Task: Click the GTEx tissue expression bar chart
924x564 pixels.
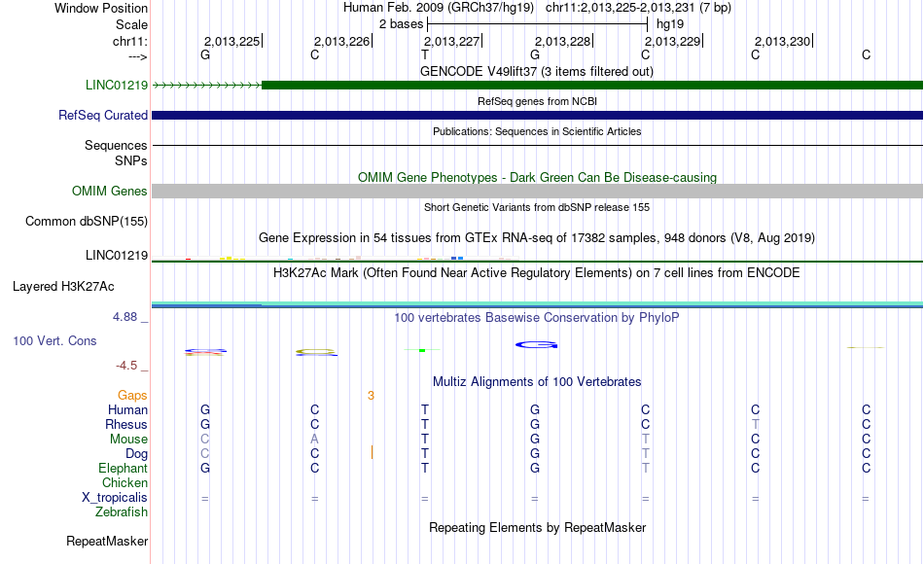Action: [336, 258]
